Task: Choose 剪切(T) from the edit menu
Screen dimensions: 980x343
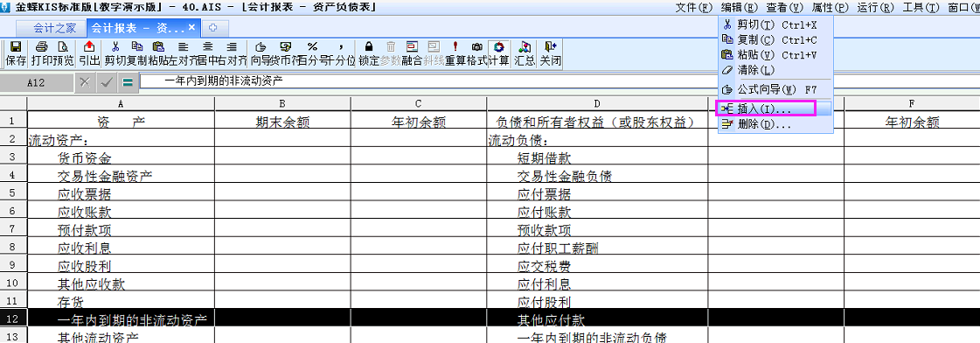Action: tap(776, 25)
